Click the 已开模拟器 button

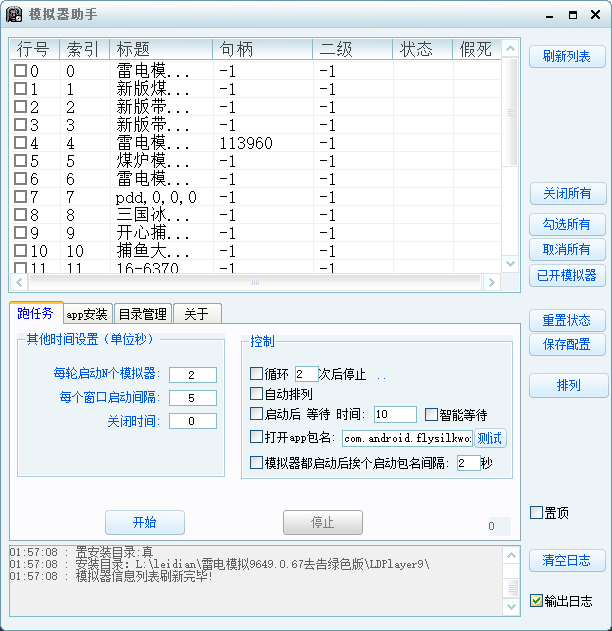coord(567,276)
